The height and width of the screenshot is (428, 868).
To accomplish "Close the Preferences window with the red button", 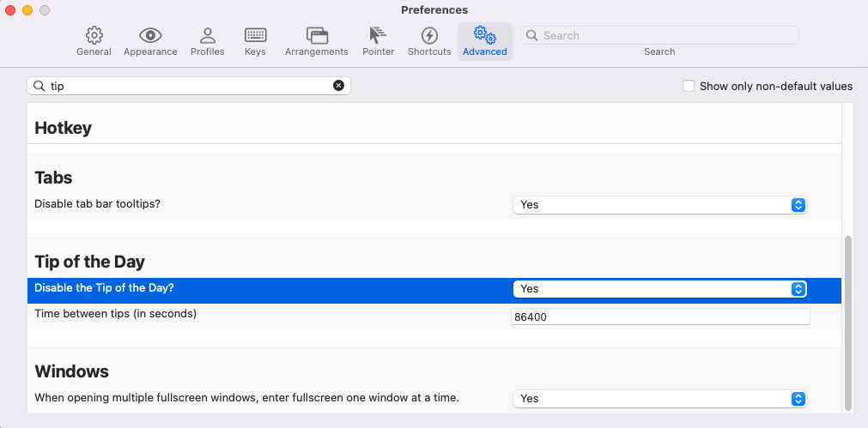I will click(x=10, y=10).
